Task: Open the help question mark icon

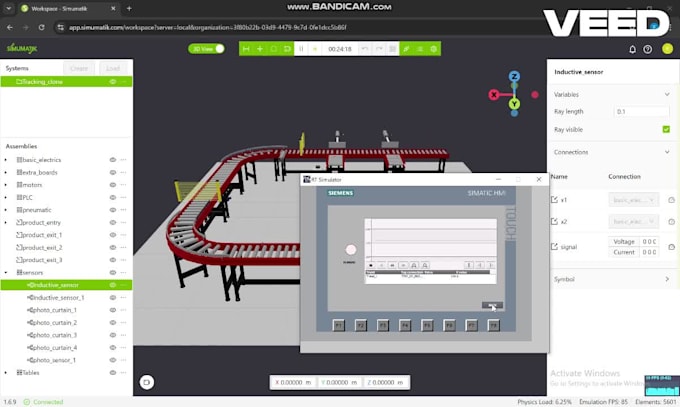Action: pos(647,49)
